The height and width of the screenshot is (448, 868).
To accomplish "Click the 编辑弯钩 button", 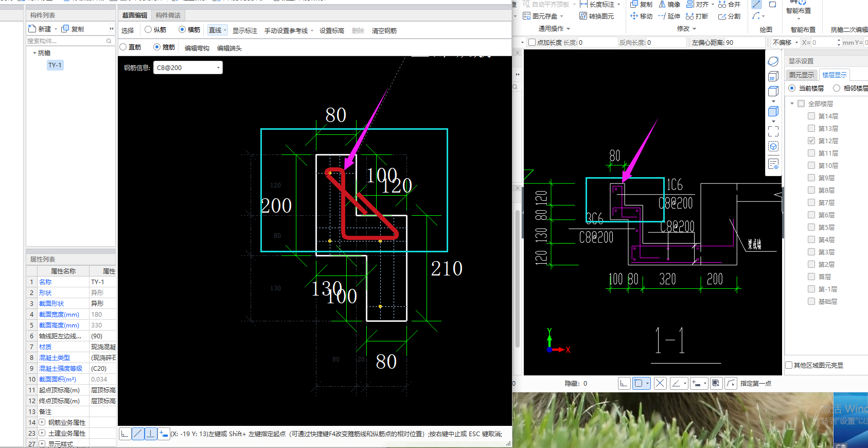I will (x=197, y=48).
